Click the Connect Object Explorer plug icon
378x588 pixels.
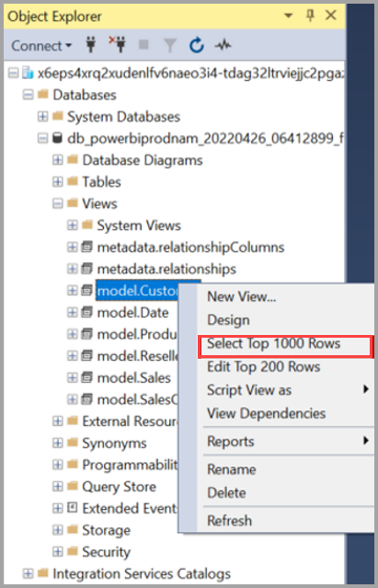click(x=90, y=45)
